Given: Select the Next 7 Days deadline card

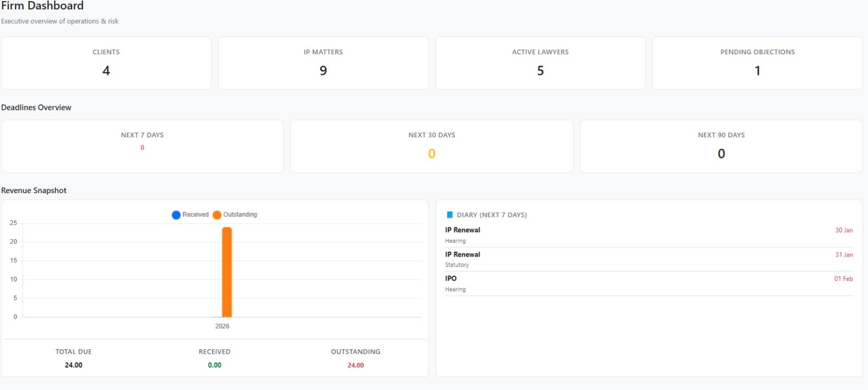Looking at the screenshot, I should point(142,146).
